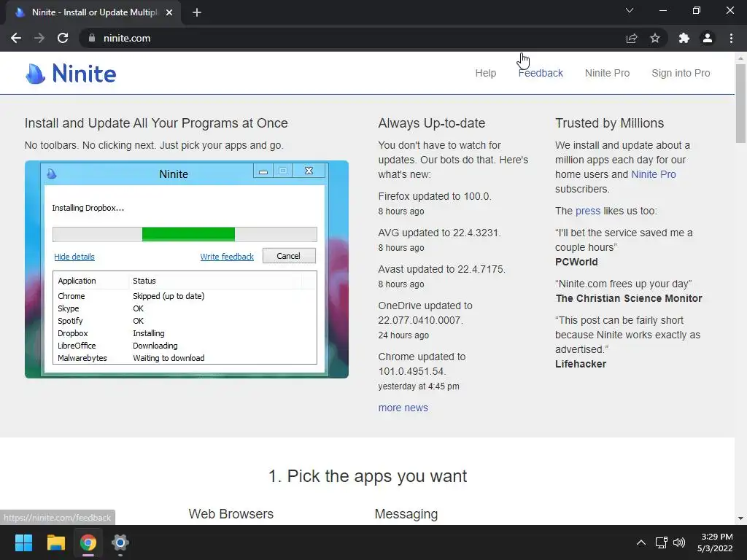Close the Ninite browser tab

[169, 12]
